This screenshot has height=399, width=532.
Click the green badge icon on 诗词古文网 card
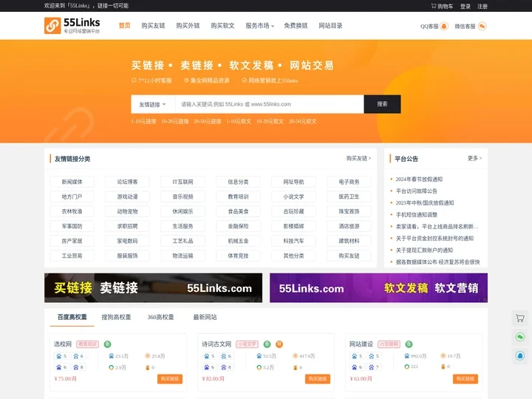click(x=267, y=344)
